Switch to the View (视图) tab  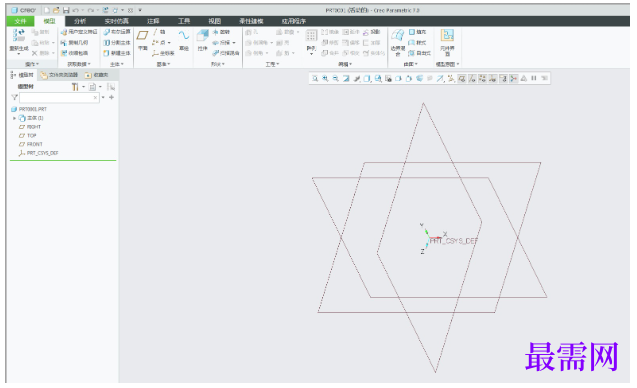click(215, 21)
